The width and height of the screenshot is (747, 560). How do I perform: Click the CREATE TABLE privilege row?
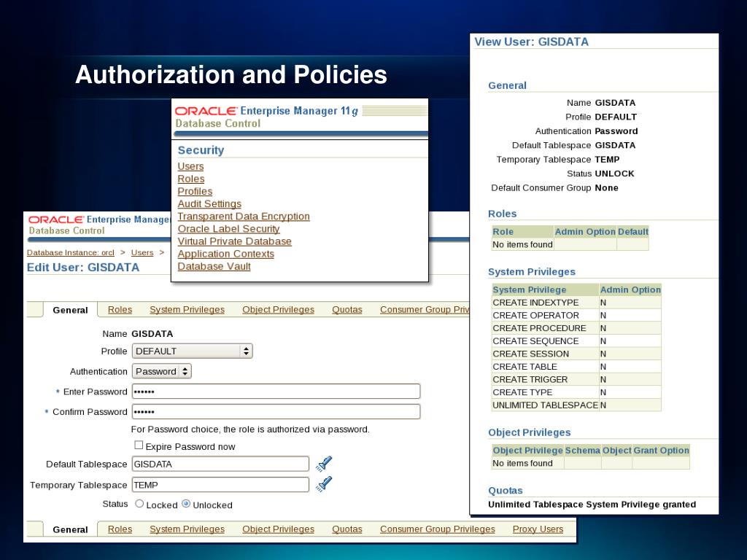(576, 367)
